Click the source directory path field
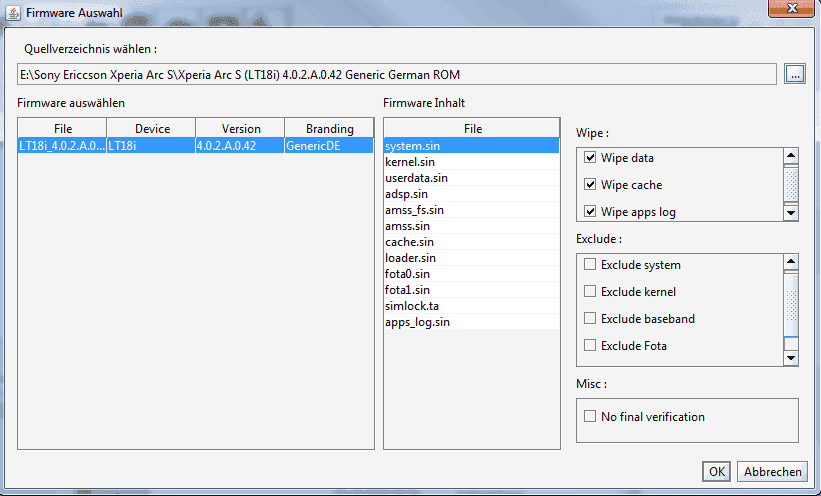 [x=396, y=74]
